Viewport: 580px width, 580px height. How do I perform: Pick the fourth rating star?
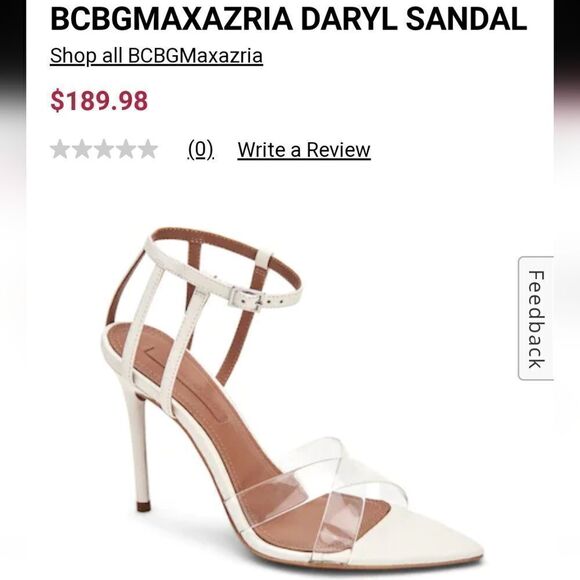pyautogui.click(x=126, y=149)
